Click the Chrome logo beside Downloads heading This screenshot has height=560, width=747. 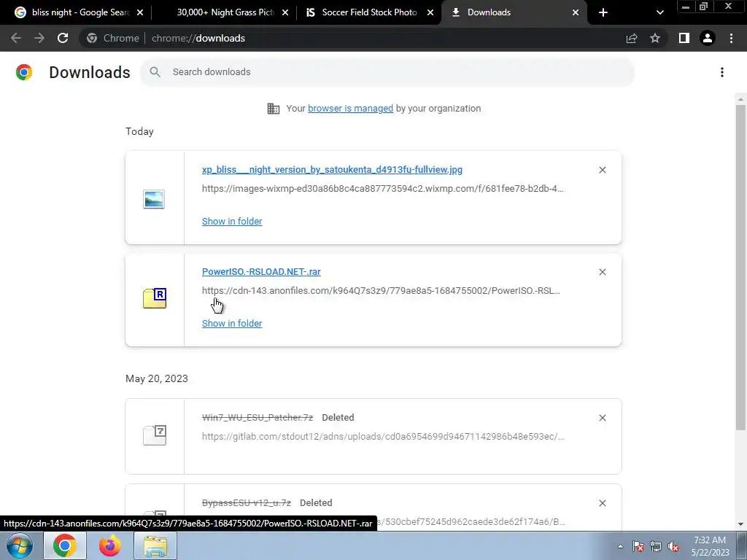(x=24, y=72)
